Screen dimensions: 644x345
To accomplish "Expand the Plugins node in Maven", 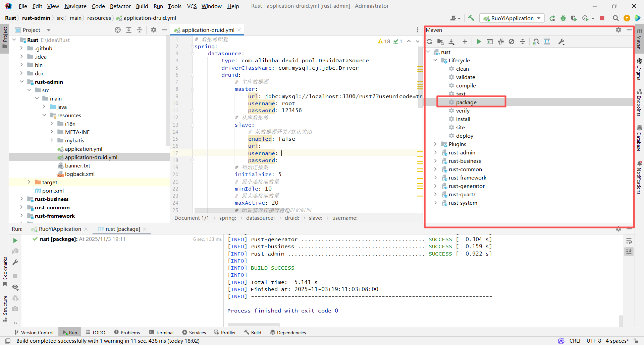I will [x=435, y=144].
